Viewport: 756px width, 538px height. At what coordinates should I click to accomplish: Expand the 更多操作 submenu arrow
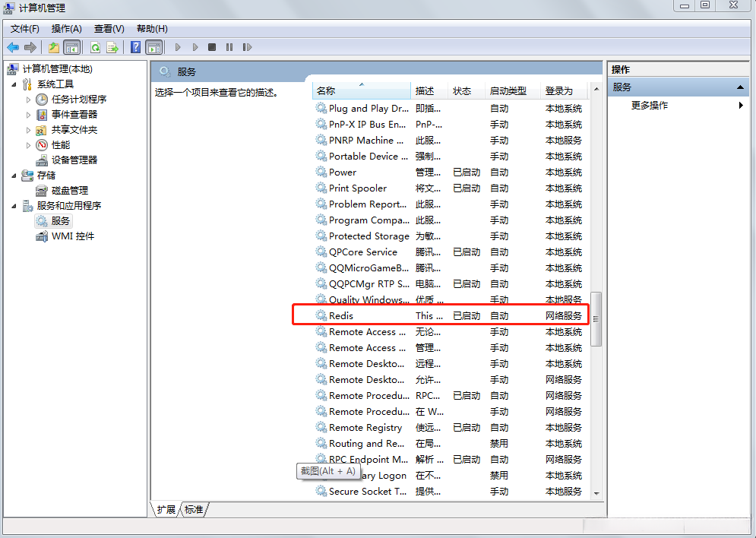coord(741,105)
